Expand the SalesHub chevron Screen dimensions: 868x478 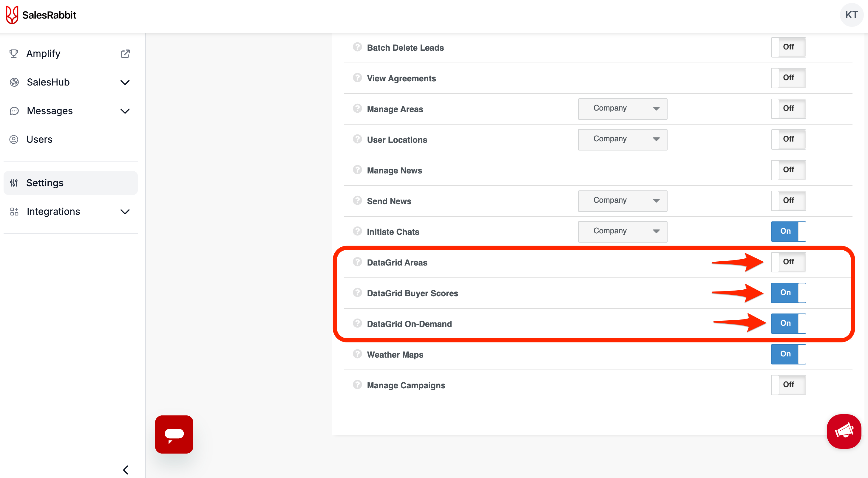[125, 83]
